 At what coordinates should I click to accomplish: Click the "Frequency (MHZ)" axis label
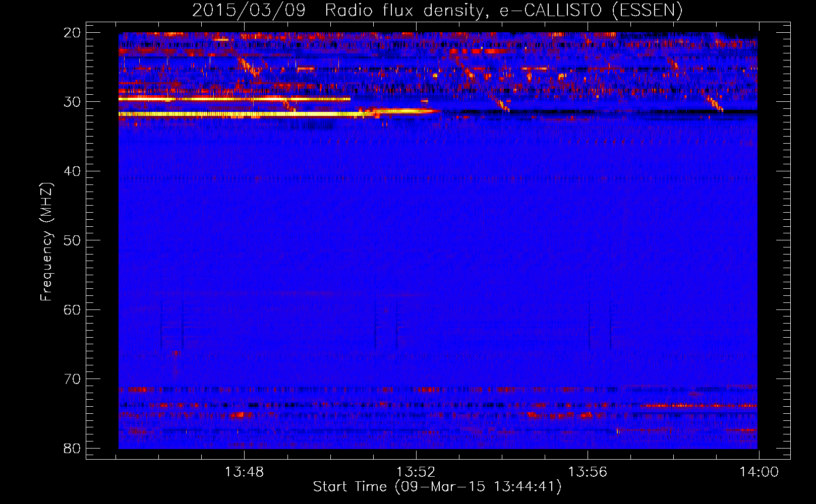click(46, 242)
